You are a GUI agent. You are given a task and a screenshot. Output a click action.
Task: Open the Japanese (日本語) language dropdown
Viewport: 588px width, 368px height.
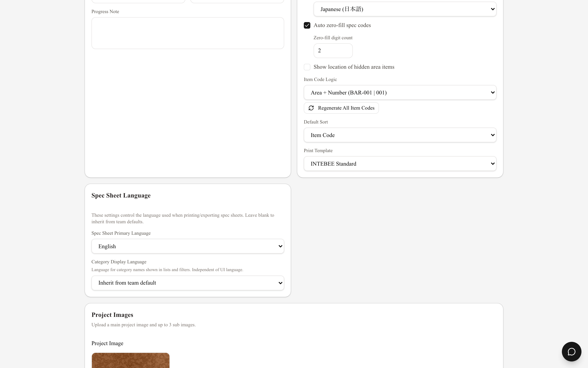405,9
